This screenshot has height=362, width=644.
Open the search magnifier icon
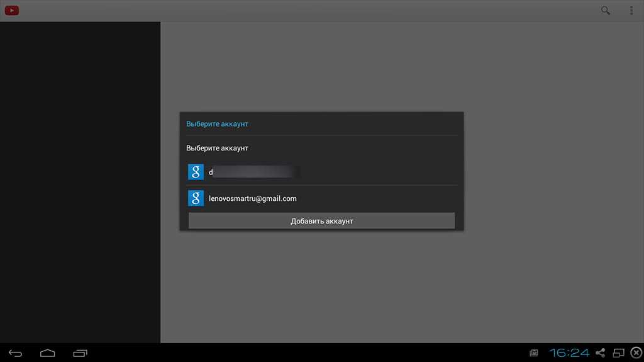click(606, 10)
